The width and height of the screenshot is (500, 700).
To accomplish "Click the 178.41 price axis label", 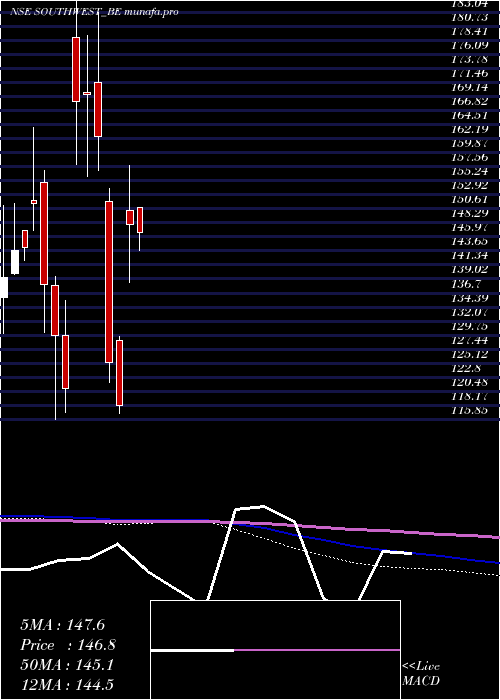I will click(471, 32).
